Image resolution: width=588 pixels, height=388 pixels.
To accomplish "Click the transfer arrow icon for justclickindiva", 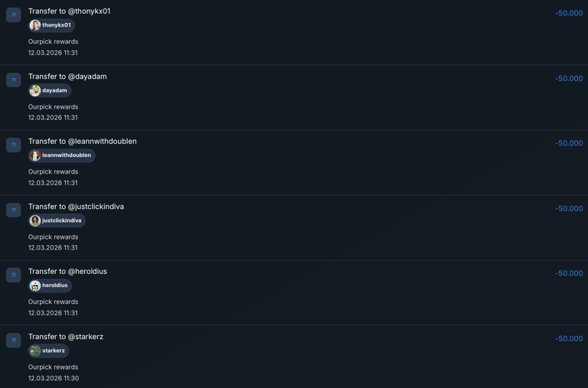I will 14,210.
